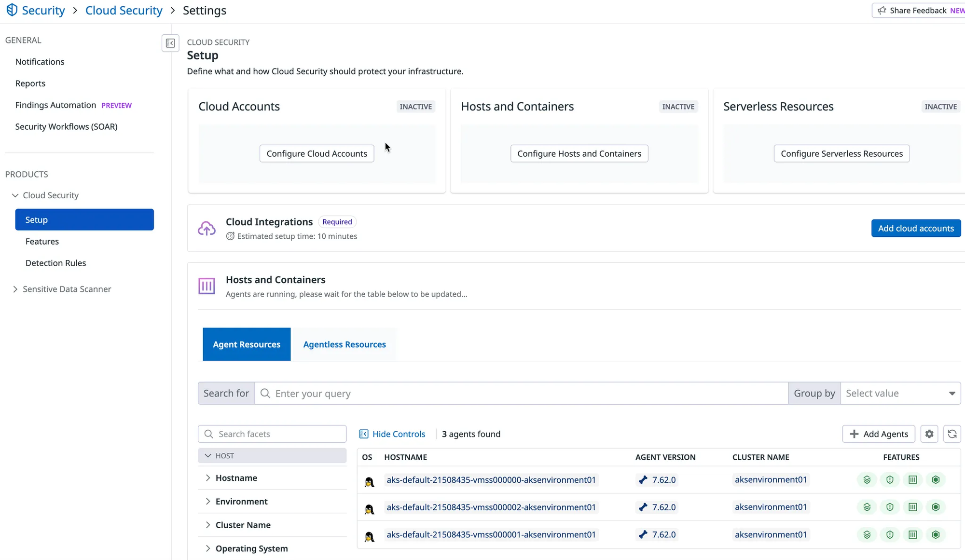Viewport: 965px width, 560px height.
Task: Expand the Cluster Name facet
Action: click(208, 525)
